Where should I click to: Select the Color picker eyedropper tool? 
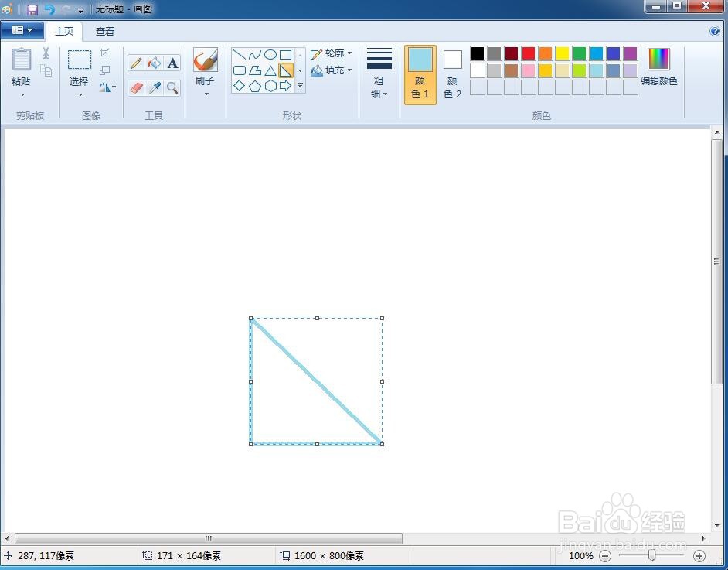154,88
